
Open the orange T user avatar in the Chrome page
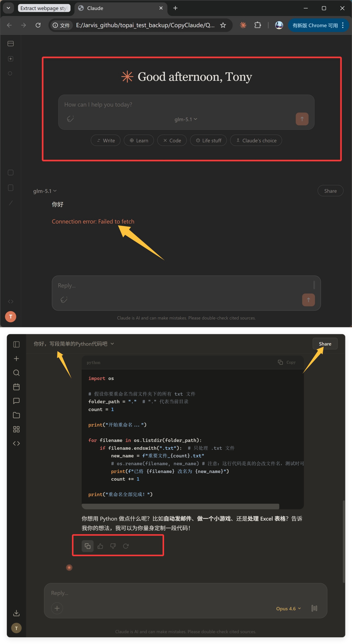tap(11, 316)
